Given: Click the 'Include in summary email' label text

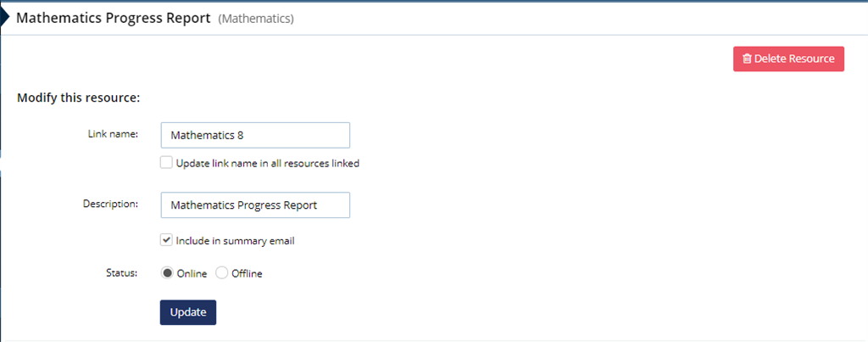Looking at the screenshot, I should point(236,241).
